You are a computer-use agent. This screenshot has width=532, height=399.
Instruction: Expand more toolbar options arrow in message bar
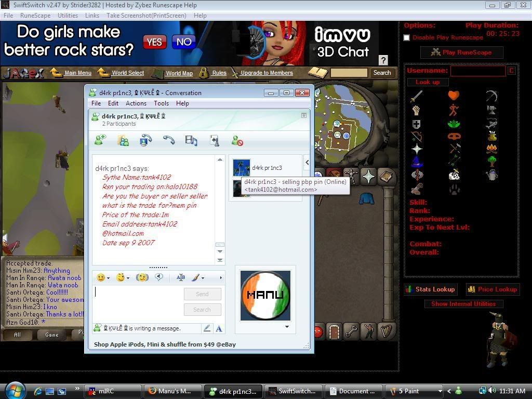click(220, 278)
